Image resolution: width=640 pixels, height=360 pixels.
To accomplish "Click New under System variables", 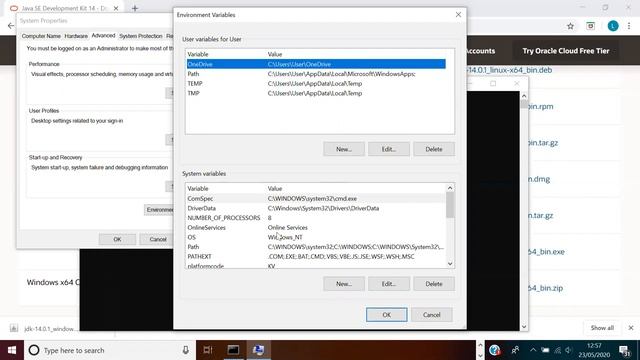I will (344, 284).
